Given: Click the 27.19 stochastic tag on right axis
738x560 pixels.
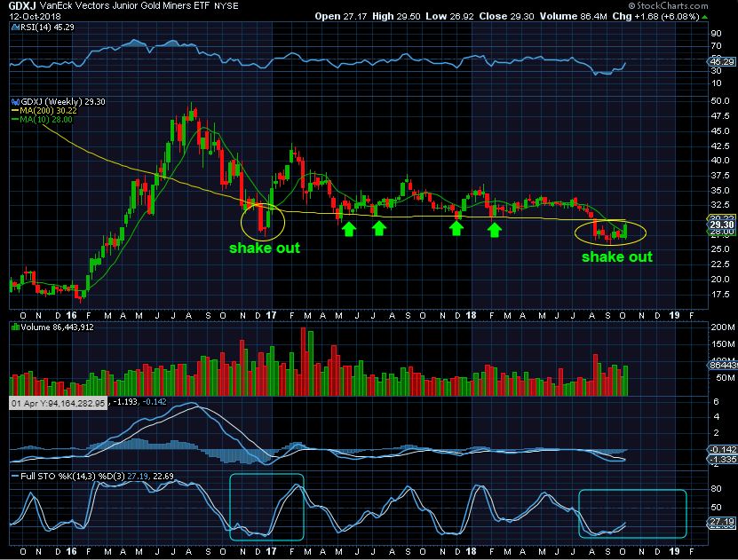Looking at the screenshot, I should 722,522.
